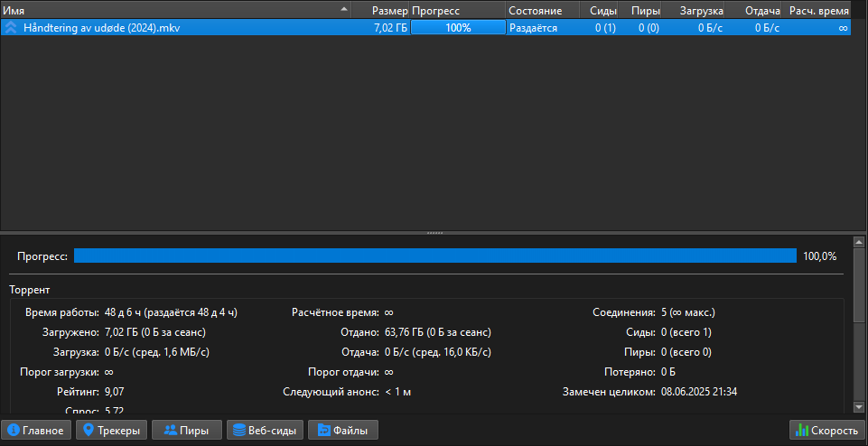Click the splitter handle between list and details

coord(434,233)
